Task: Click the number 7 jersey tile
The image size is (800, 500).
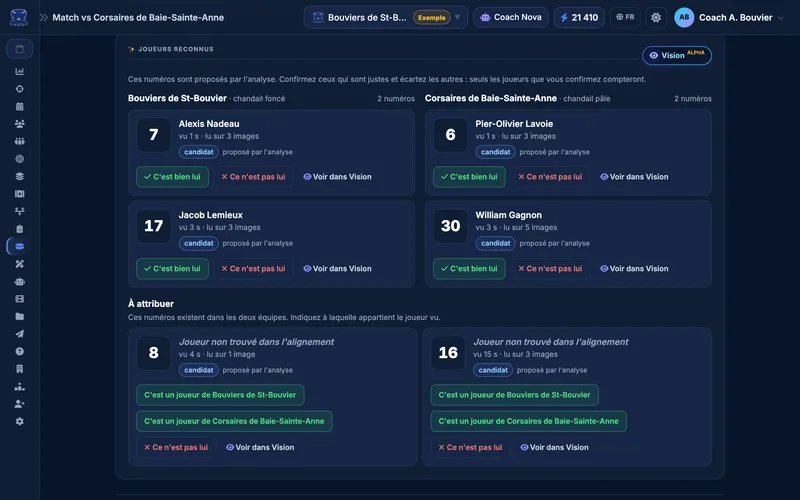Action: coord(154,135)
